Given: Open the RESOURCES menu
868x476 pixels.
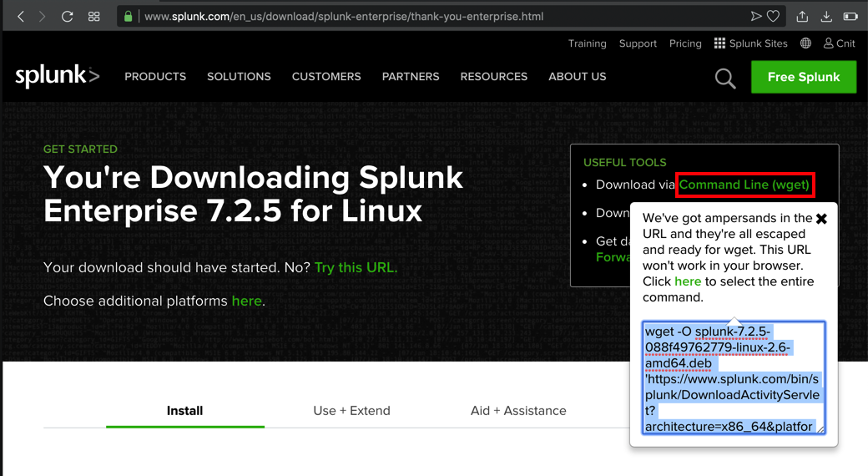Looking at the screenshot, I should pyautogui.click(x=494, y=77).
